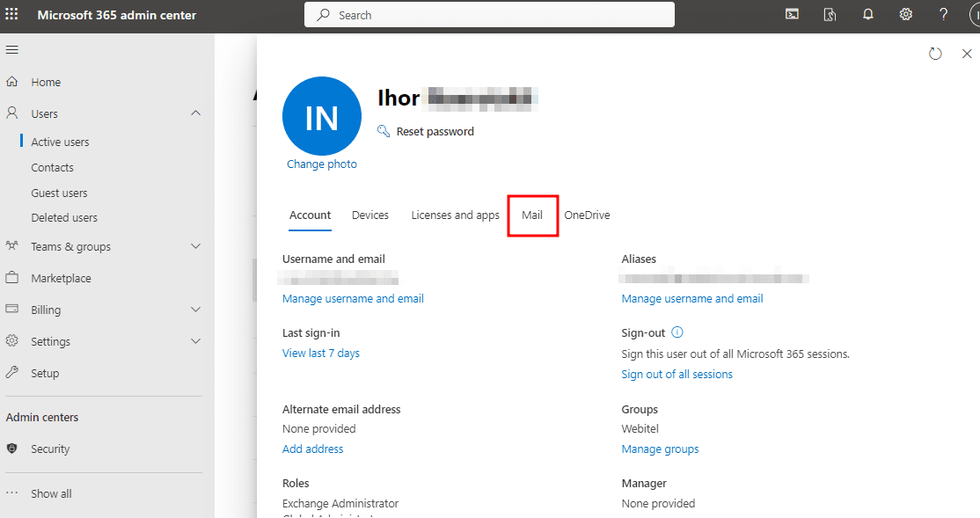Click View last 7 days link
980x518 pixels.
pos(320,353)
